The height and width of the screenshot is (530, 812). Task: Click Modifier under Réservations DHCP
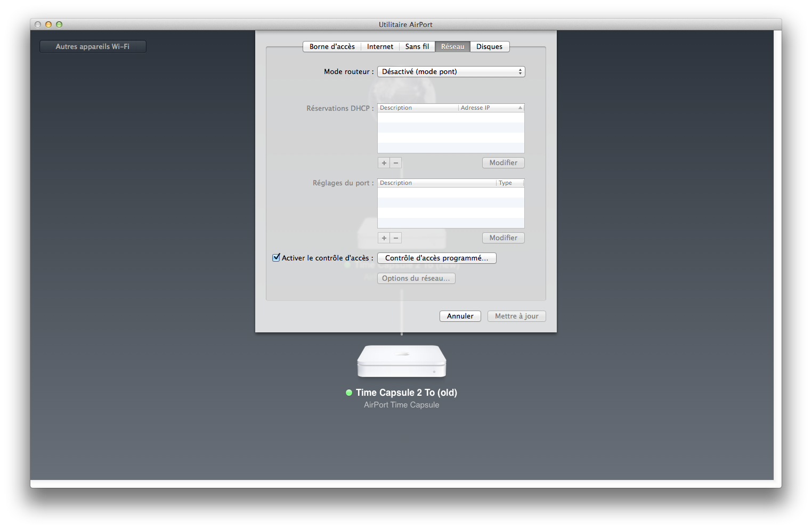504,163
